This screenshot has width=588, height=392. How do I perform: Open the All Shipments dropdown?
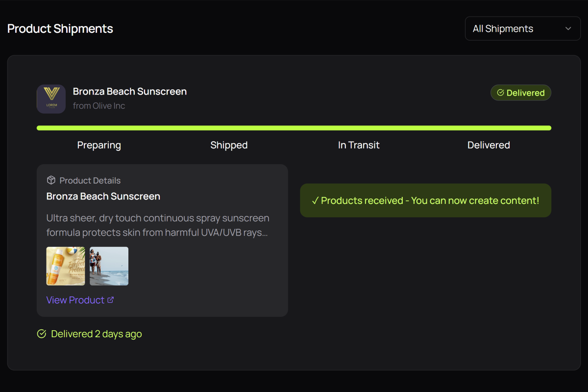click(522, 29)
